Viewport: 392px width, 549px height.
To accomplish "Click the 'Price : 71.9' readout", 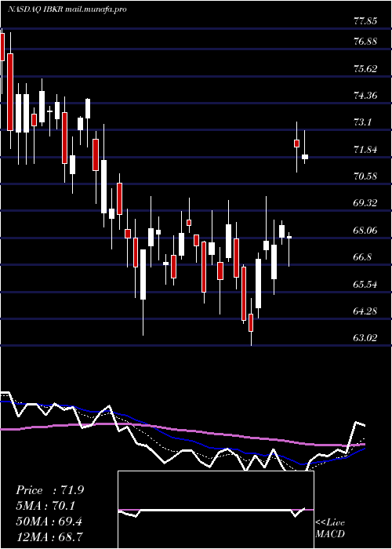I will (49, 490).
